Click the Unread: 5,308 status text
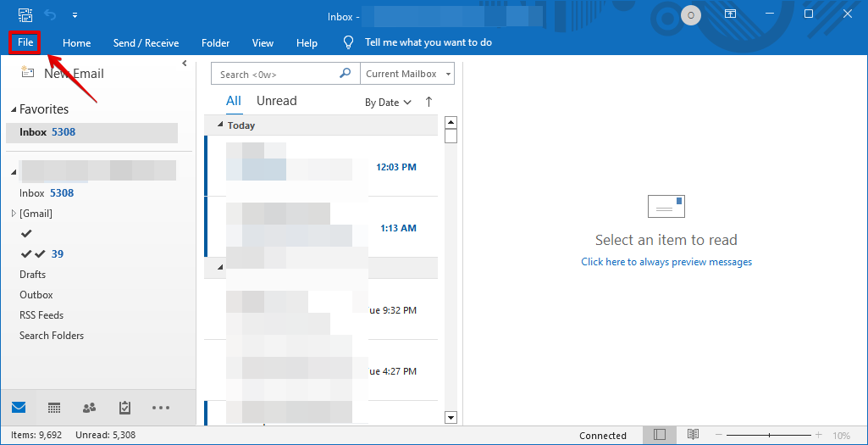 click(105, 436)
